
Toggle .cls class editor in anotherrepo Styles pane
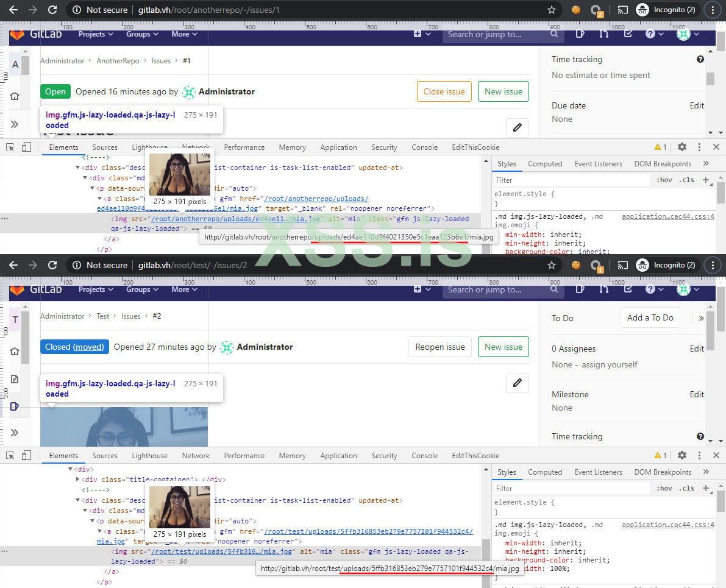tap(686, 180)
